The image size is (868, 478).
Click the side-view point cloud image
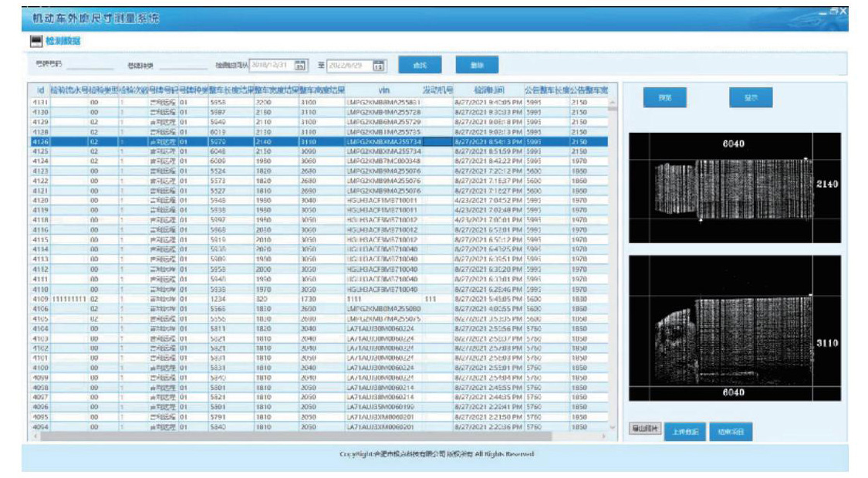coord(735,328)
